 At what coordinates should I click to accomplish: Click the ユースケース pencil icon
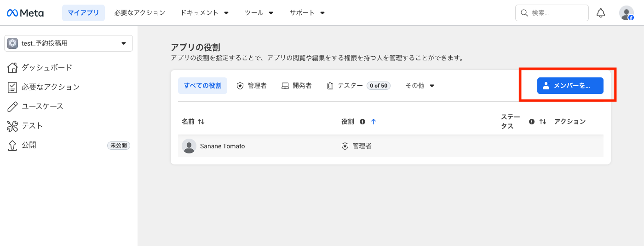tap(12, 106)
